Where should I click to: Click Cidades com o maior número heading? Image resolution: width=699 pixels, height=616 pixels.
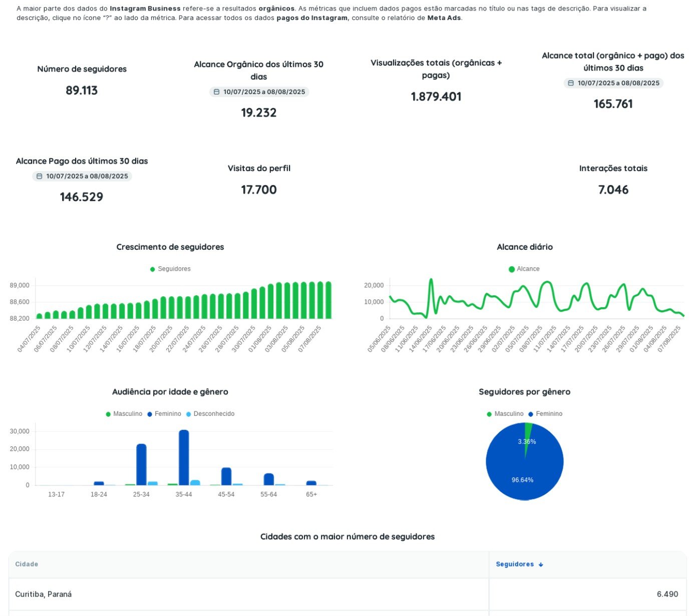tap(347, 537)
